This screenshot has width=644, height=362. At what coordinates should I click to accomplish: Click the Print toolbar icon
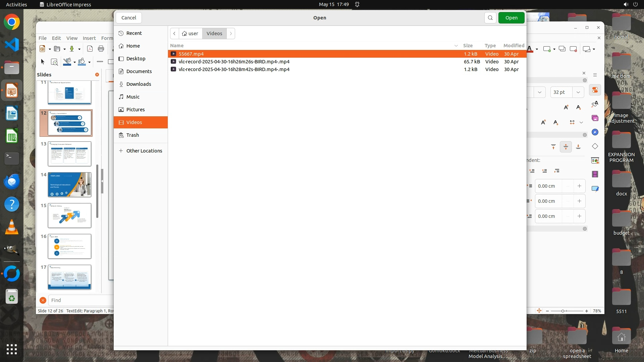(x=101, y=49)
